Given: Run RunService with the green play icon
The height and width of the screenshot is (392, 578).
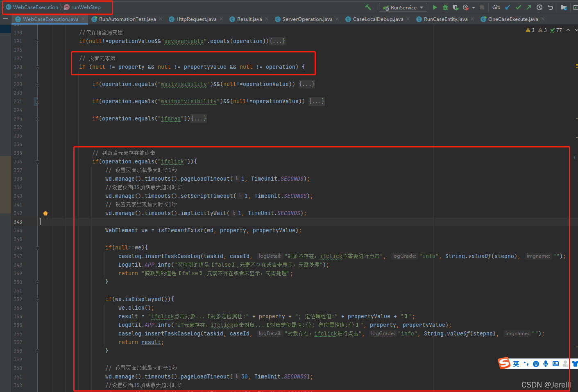Looking at the screenshot, I should pos(435,7).
